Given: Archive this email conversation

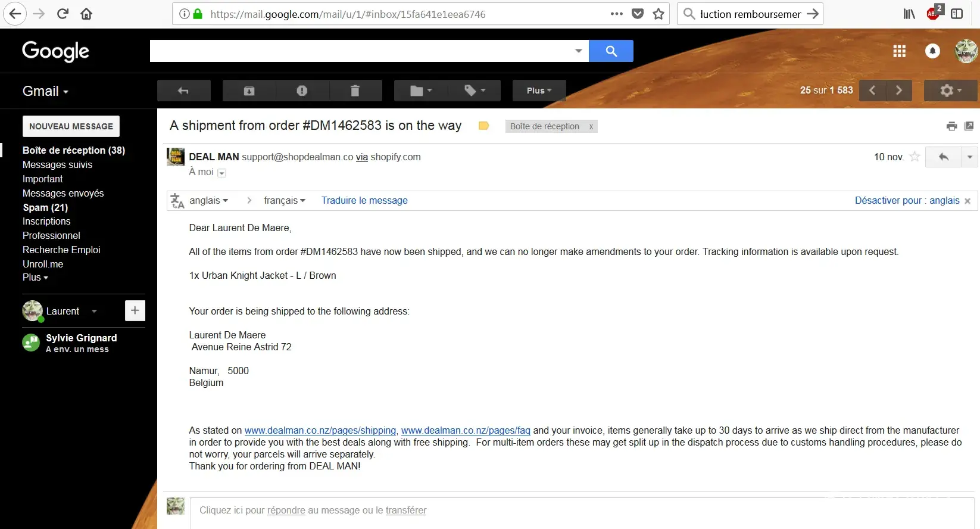Looking at the screenshot, I should pos(249,91).
